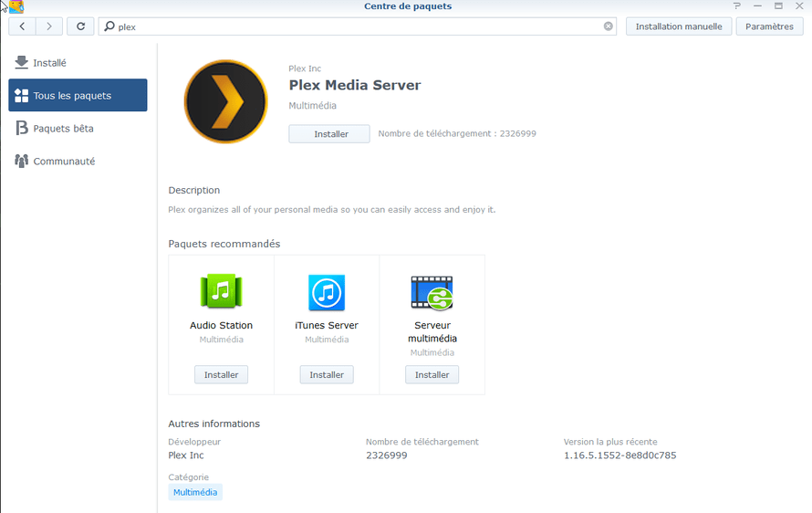Show the Installé packages

(x=78, y=63)
